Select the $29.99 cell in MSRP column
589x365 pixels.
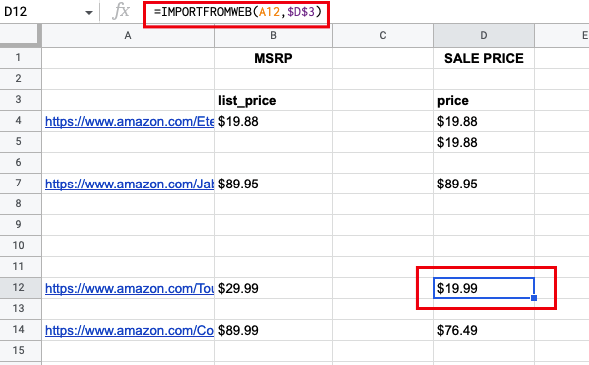tap(273, 288)
